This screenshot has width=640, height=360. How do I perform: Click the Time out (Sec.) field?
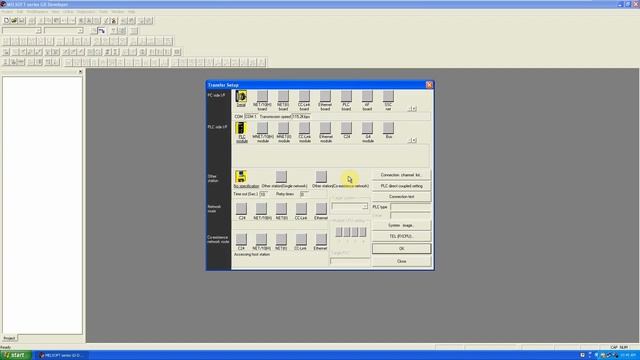pos(264,194)
